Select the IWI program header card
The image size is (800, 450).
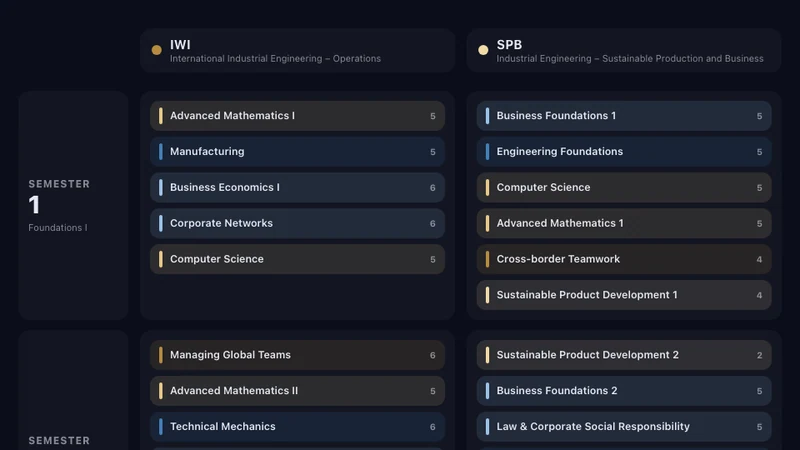point(297,51)
